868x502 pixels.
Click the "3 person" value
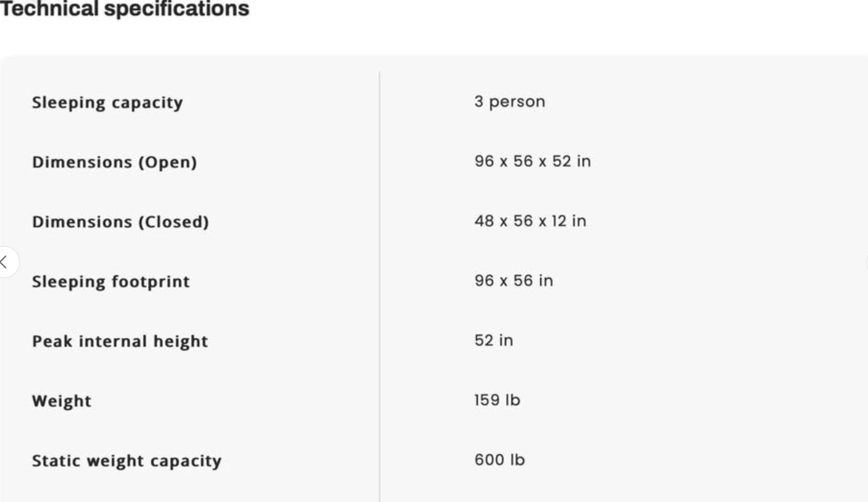coord(509,101)
